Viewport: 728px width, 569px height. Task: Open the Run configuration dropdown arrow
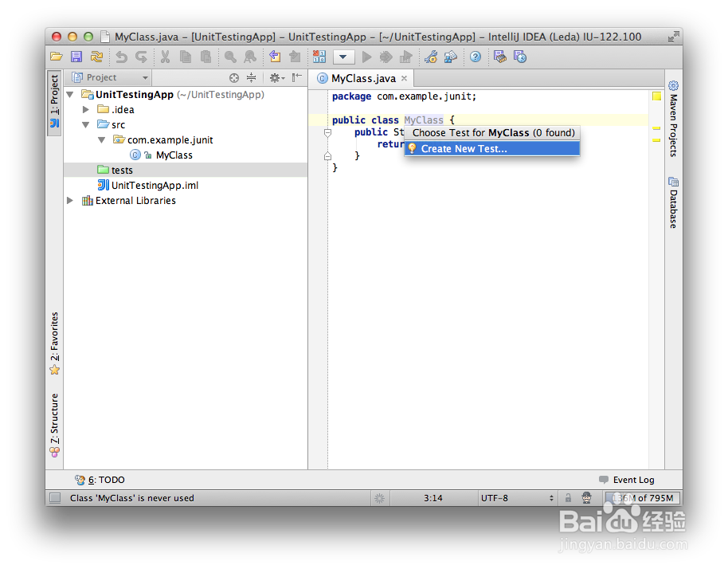tap(343, 57)
